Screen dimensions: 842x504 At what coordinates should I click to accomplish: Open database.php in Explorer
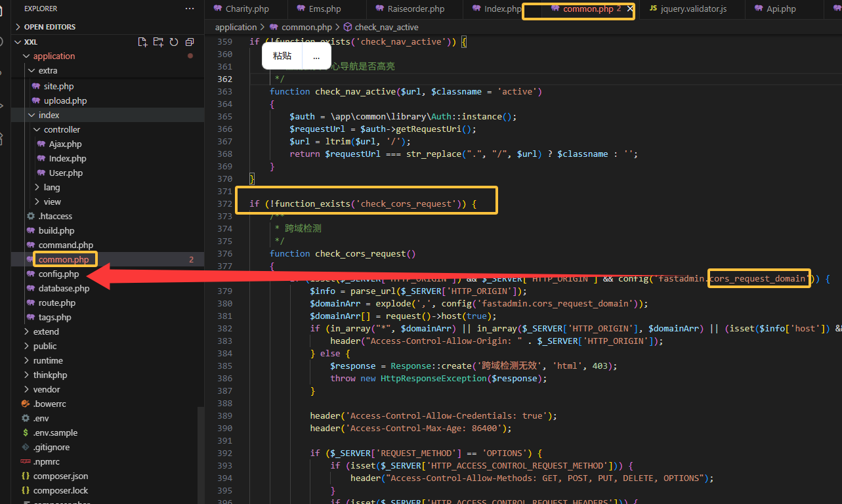[x=64, y=289]
